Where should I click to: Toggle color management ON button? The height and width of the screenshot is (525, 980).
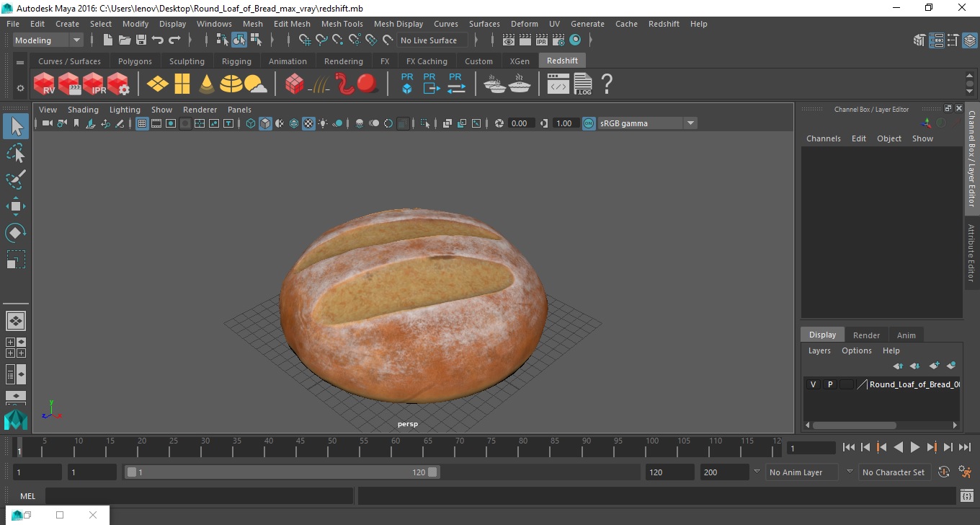589,123
